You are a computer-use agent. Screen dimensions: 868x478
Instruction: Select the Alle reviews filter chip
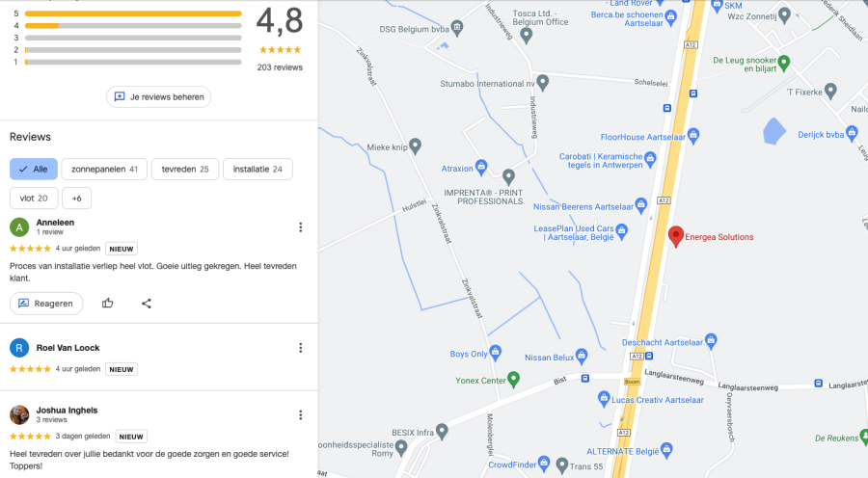coord(33,170)
